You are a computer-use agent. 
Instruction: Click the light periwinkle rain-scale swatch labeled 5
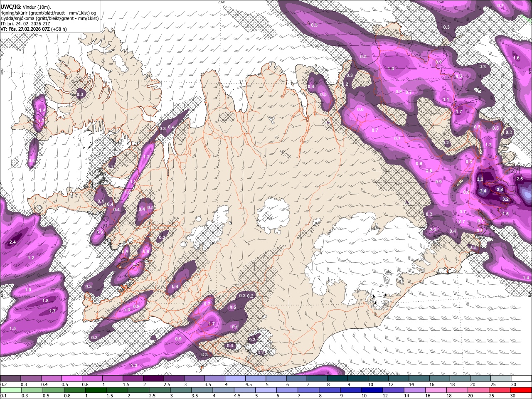click(266, 390)
